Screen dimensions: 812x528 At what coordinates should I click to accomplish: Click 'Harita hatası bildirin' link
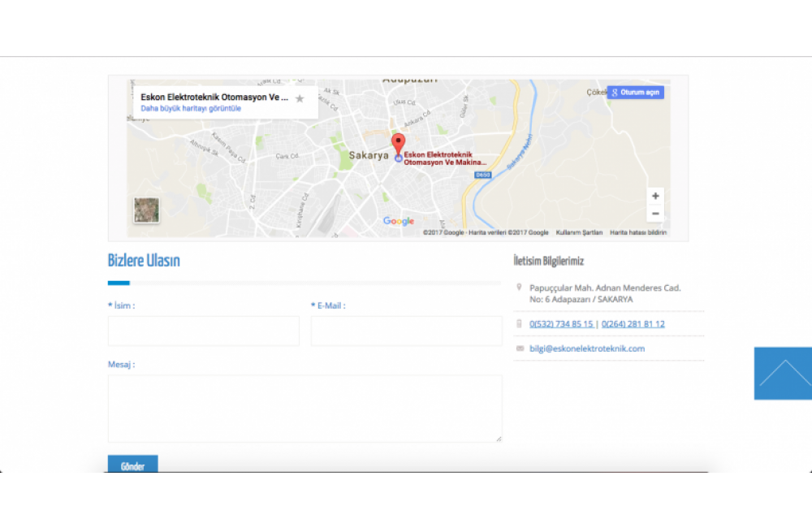point(638,232)
